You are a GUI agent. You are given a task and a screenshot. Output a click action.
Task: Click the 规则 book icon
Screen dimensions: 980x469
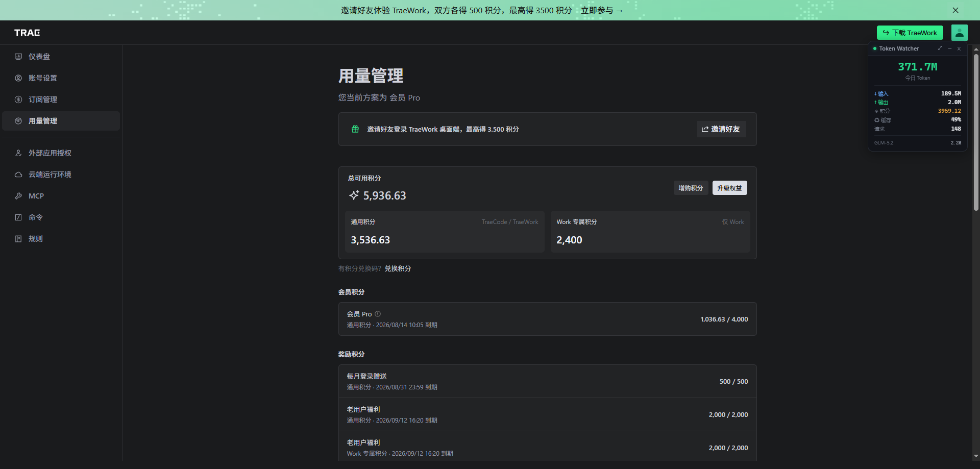18,239
